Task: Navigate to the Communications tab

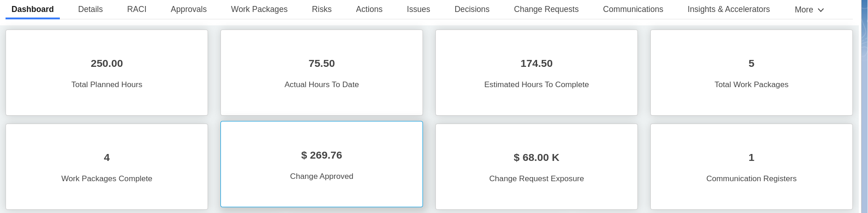Action: coord(633,9)
